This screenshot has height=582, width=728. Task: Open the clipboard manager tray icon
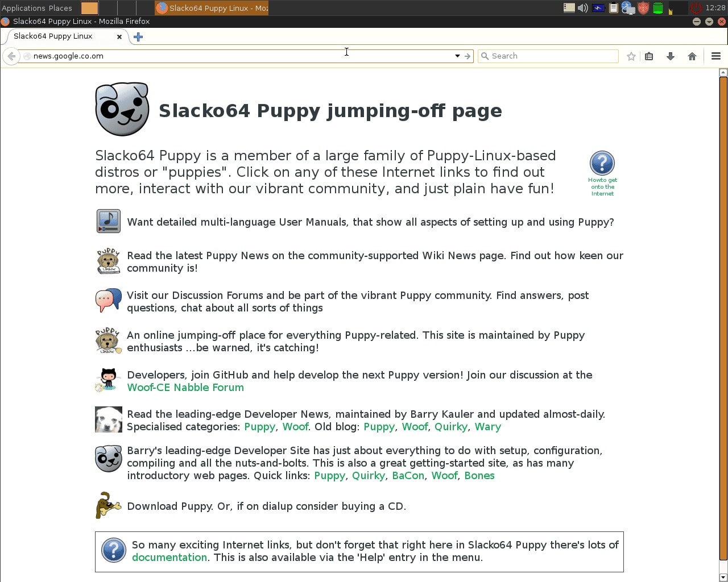pos(613,8)
